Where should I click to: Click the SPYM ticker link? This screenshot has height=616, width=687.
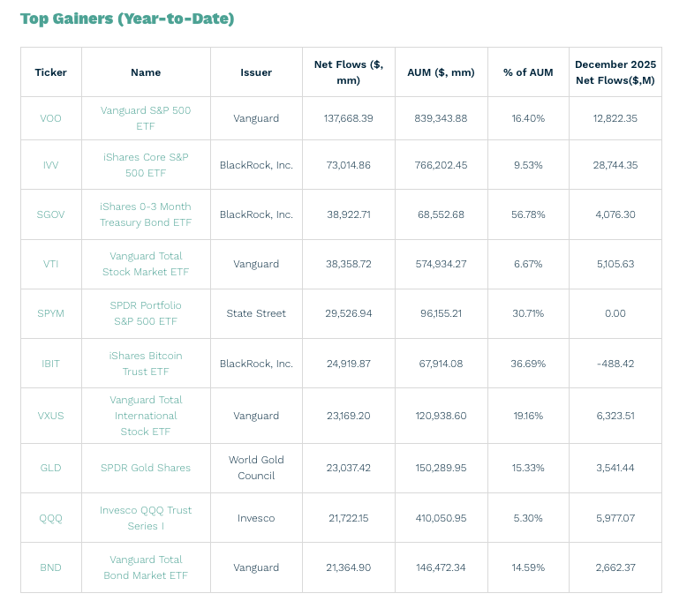click(x=51, y=313)
